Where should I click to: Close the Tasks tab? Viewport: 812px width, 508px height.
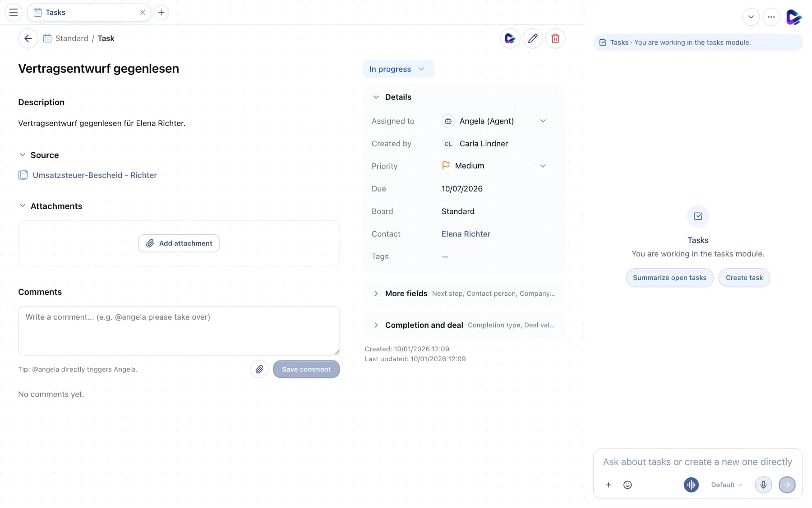(x=143, y=12)
